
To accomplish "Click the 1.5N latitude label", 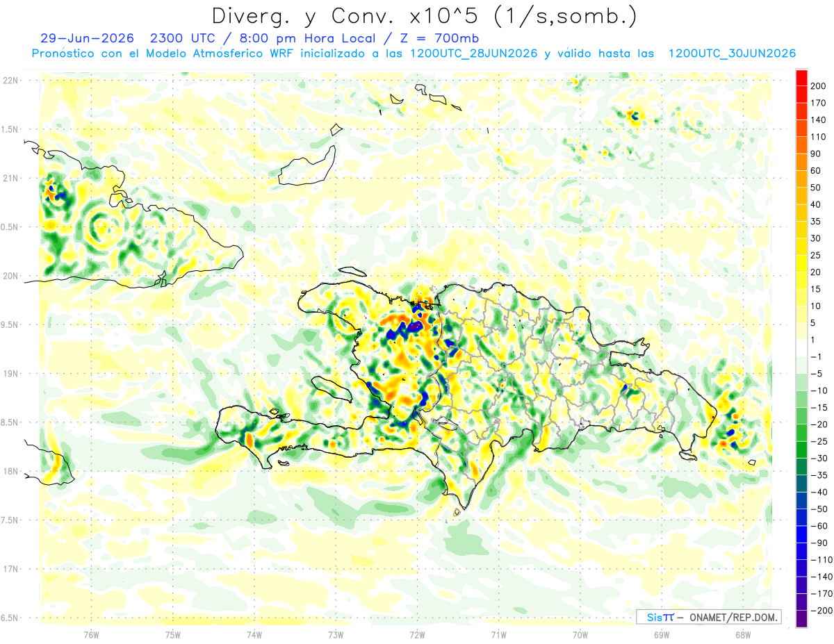I will [10, 129].
